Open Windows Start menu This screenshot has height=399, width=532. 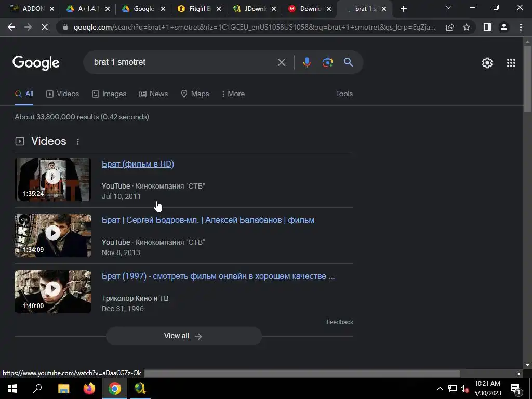[12, 389]
